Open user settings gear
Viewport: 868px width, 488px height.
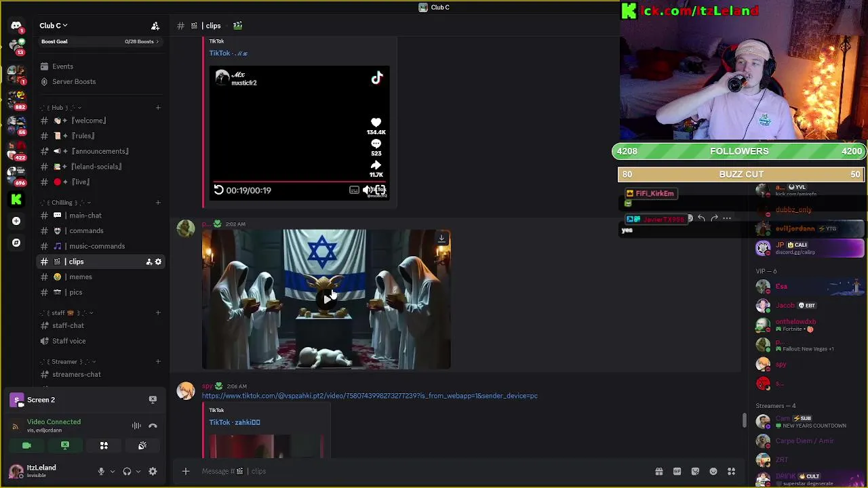(x=153, y=471)
